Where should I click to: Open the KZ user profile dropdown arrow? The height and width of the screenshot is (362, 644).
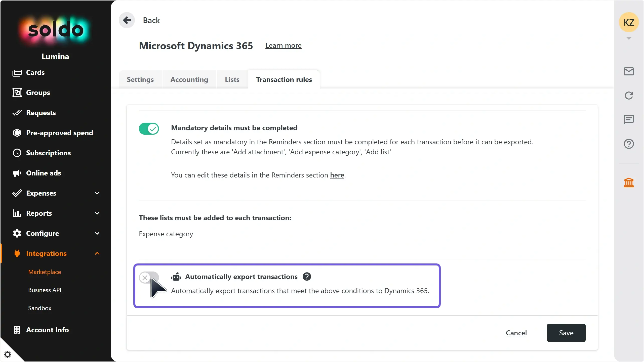pos(629,38)
